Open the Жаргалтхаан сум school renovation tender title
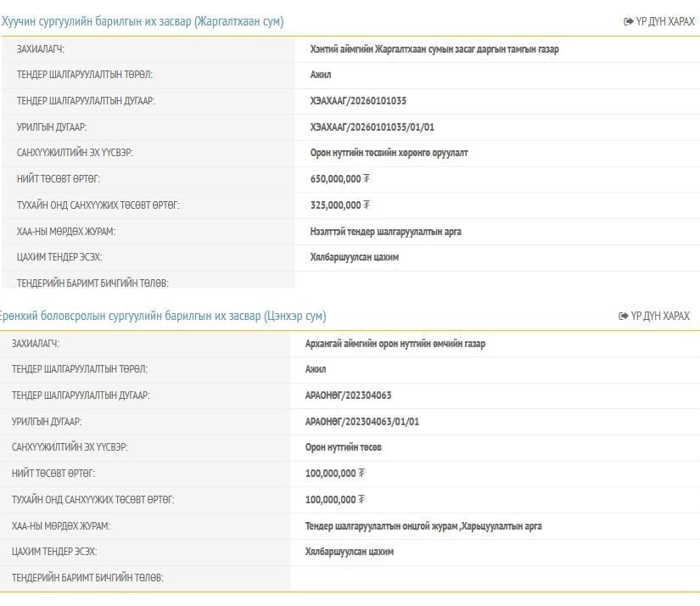 pyautogui.click(x=143, y=22)
